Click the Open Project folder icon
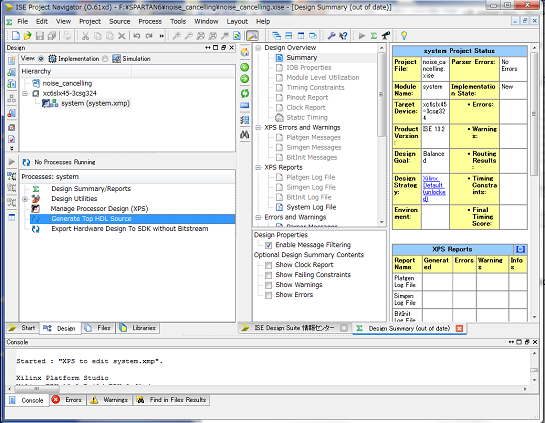 tap(27, 35)
